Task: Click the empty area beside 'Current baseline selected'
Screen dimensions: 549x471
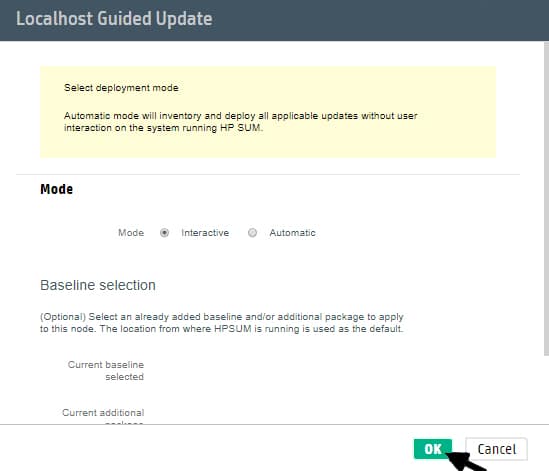Action: point(280,370)
